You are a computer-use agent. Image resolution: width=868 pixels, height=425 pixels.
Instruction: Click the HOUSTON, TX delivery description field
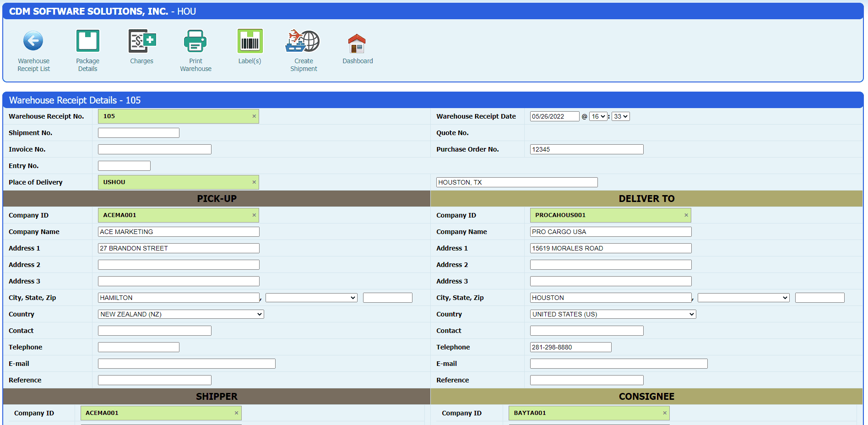point(517,182)
